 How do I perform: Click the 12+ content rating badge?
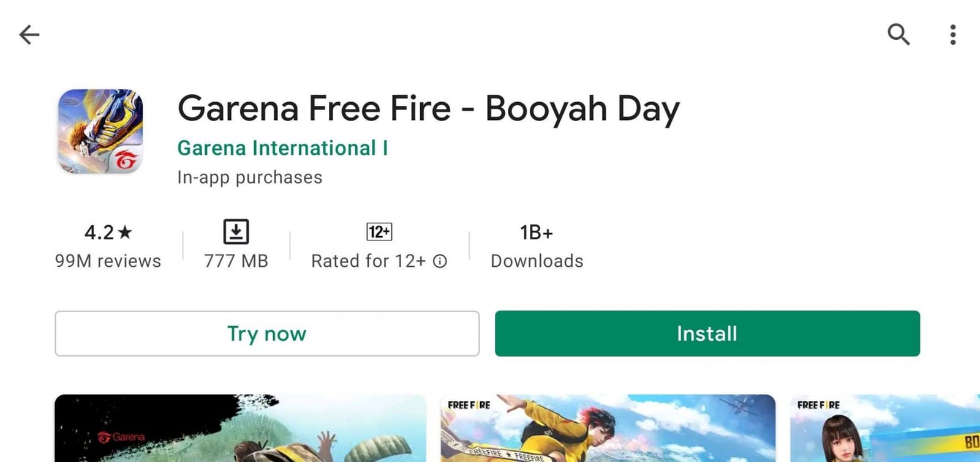pyautogui.click(x=379, y=231)
